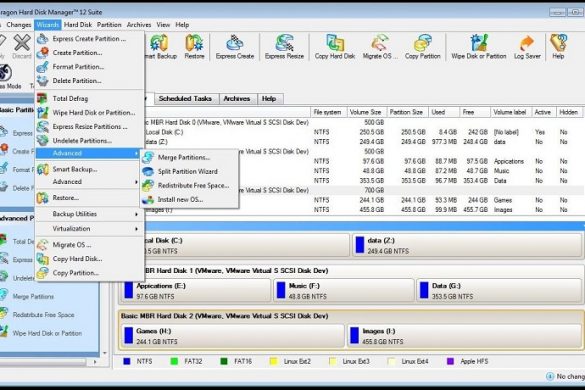Click the Delete Partition menu entry icon
The height and width of the screenshot is (390, 585).
click(x=43, y=81)
